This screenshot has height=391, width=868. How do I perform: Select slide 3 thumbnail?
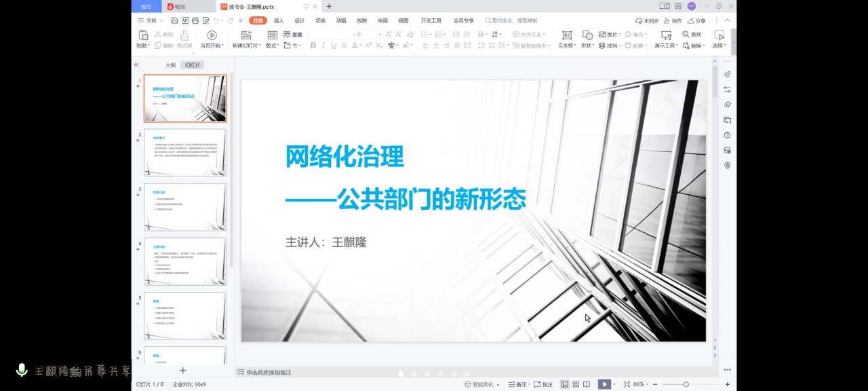[185, 207]
